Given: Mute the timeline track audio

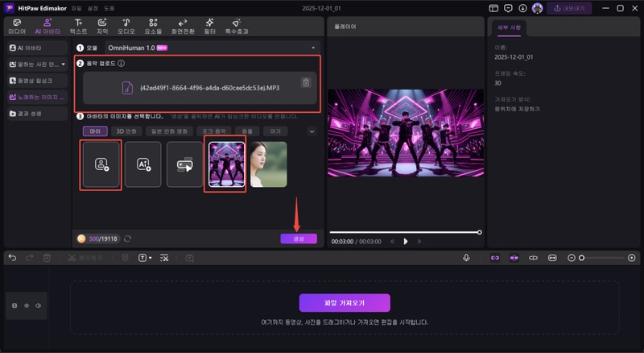Looking at the screenshot, I should (x=38, y=305).
